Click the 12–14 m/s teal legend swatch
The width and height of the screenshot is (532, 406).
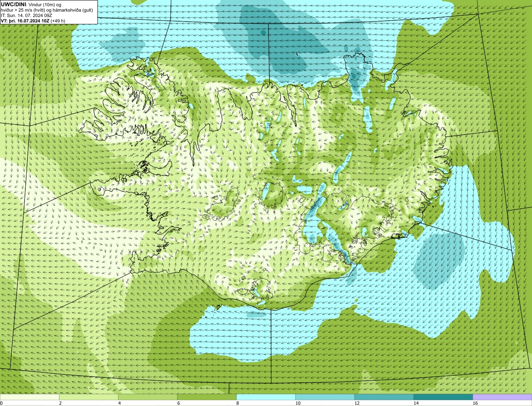[x=384, y=397]
